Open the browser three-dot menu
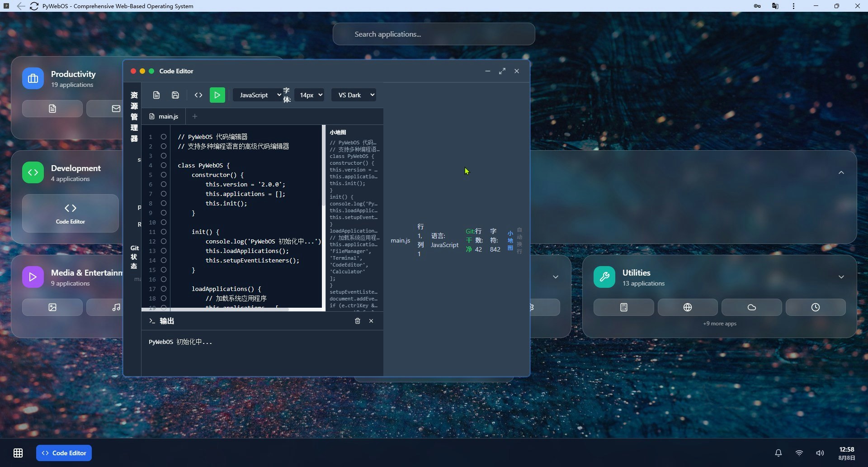 click(793, 6)
